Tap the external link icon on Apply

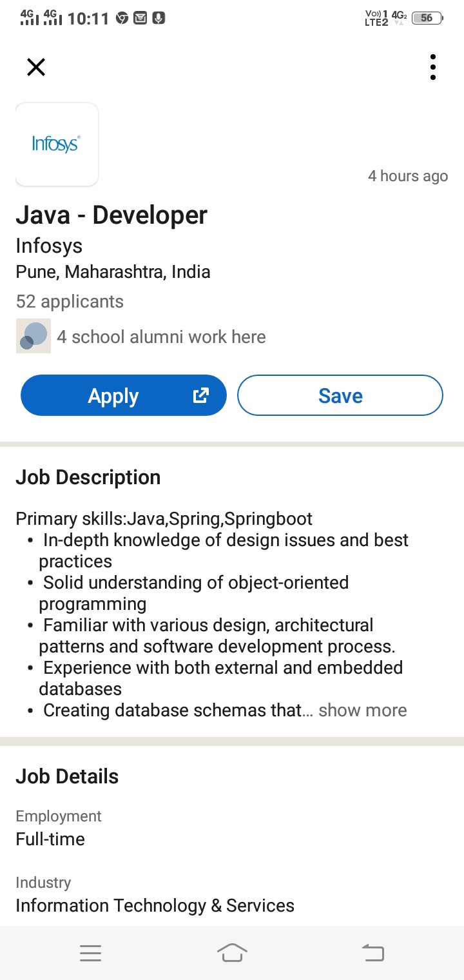[201, 395]
